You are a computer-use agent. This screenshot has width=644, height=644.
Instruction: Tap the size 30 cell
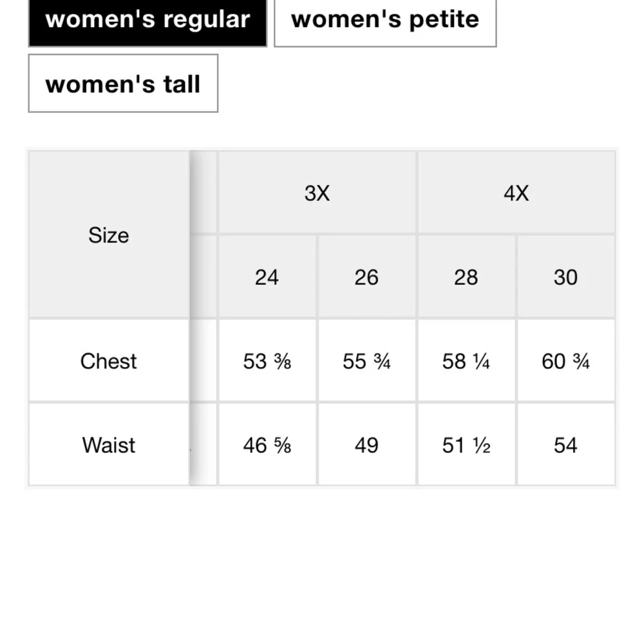(x=565, y=277)
